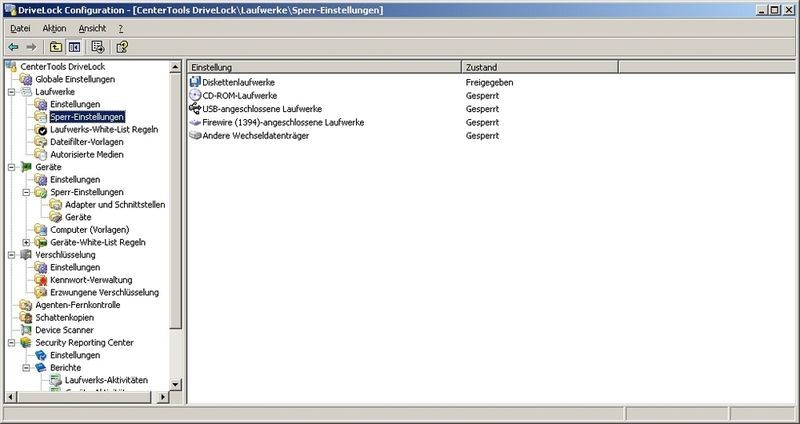Select Einstellungen under Laufwerke

75,104
